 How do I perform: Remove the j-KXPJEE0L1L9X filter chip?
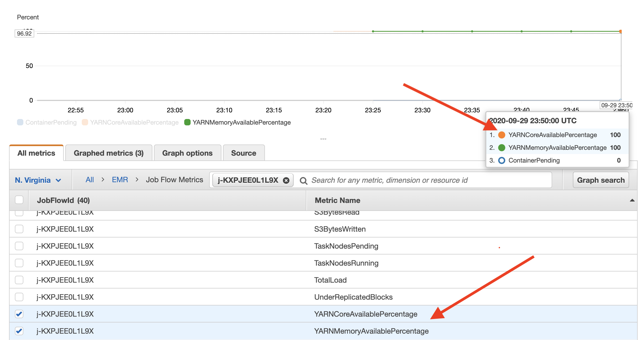286,180
